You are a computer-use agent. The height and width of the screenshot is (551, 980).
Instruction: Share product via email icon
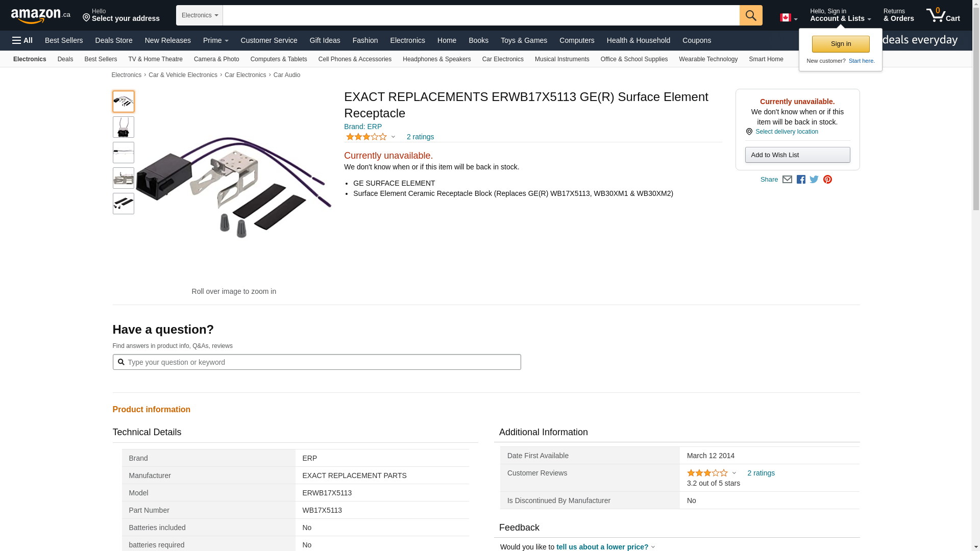pyautogui.click(x=787, y=180)
